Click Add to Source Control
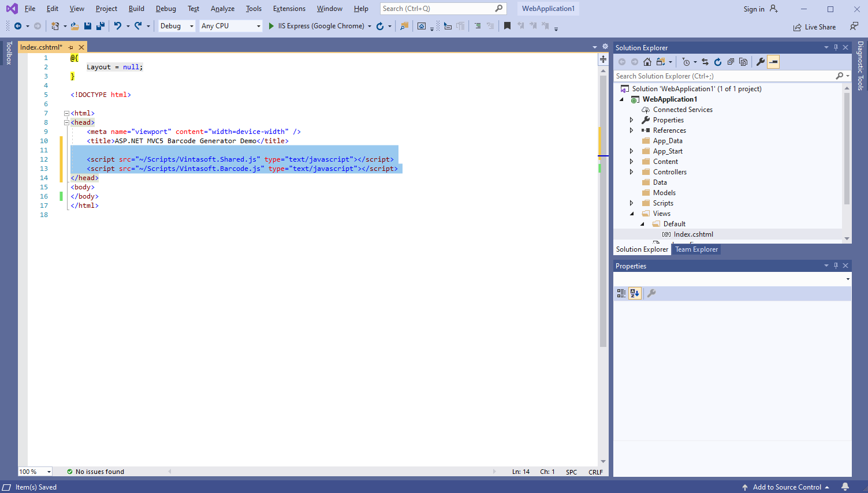Screen dimensions: 868x493 (787, 487)
